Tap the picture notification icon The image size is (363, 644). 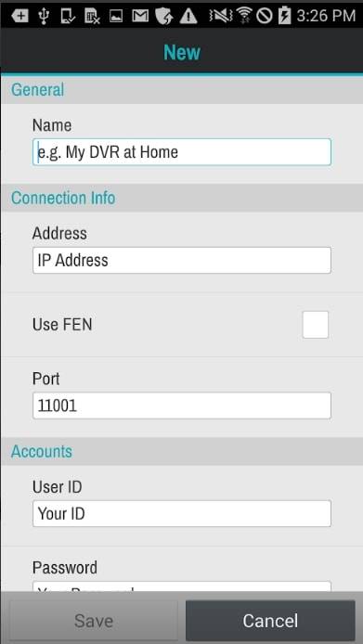tap(116, 16)
